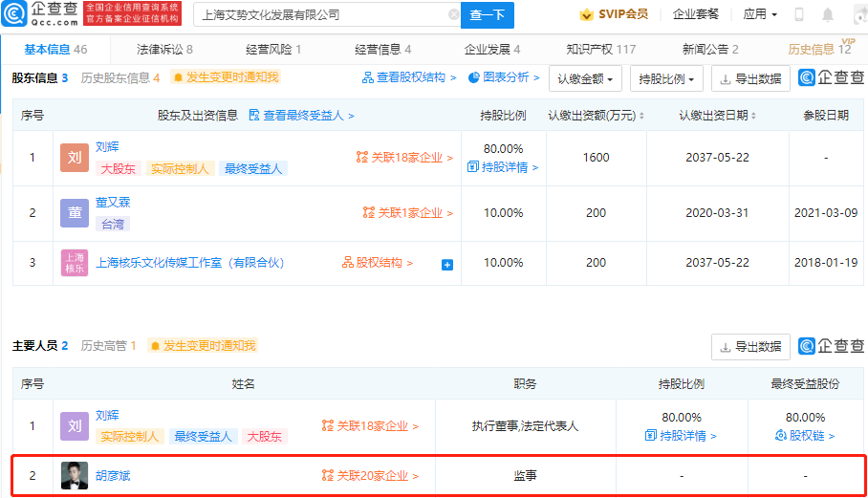
Task: Switch to 经营信息 tab
Action: (382, 50)
